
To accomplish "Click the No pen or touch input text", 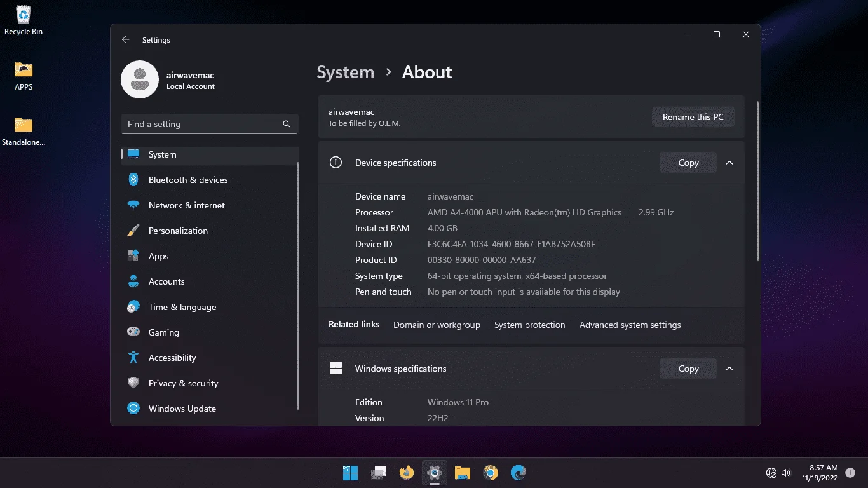I will point(524,292).
